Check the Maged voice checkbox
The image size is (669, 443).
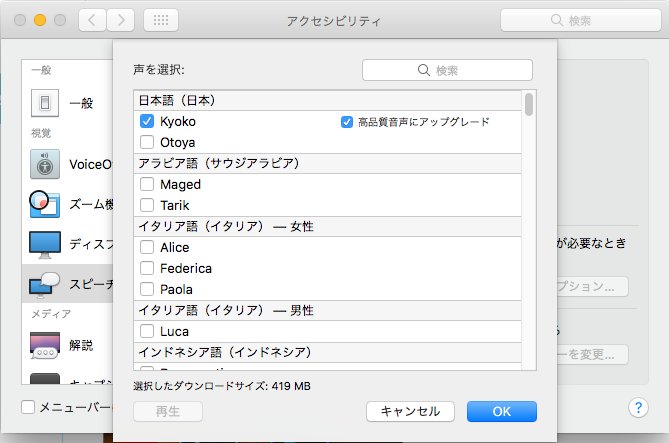(147, 184)
